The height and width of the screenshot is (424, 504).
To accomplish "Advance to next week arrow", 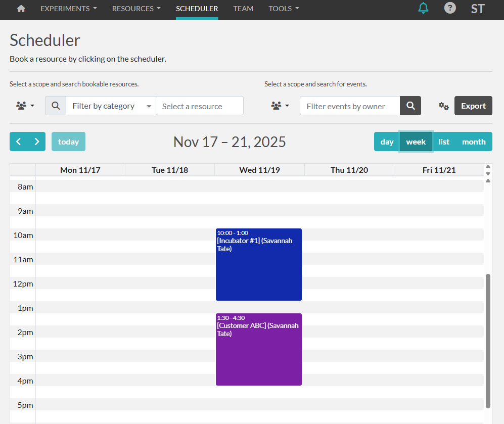I will pos(37,142).
